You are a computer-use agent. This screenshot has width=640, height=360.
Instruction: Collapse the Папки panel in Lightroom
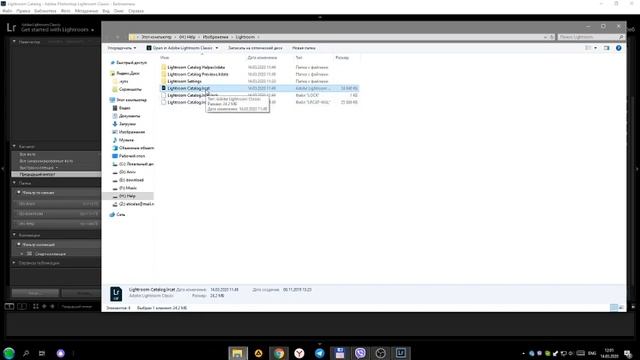(14, 183)
